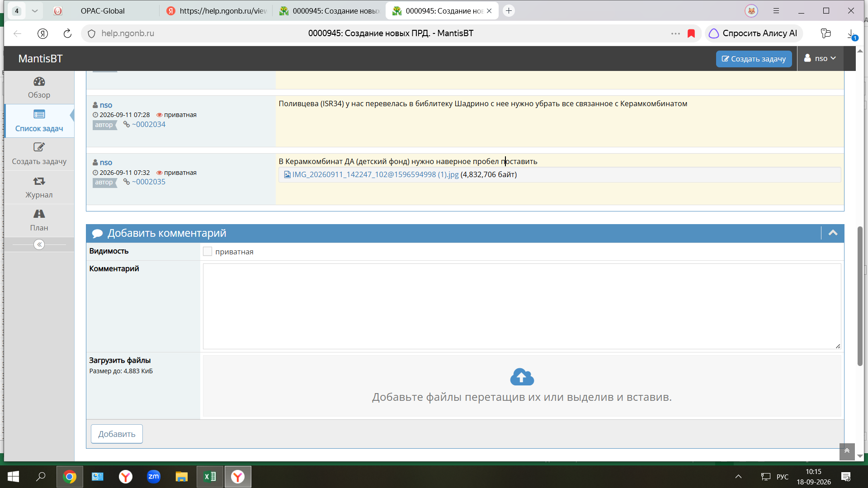This screenshot has height=488, width=868.
Task: Switch to the OPAC-Global tab
Action: click(103, 11)
